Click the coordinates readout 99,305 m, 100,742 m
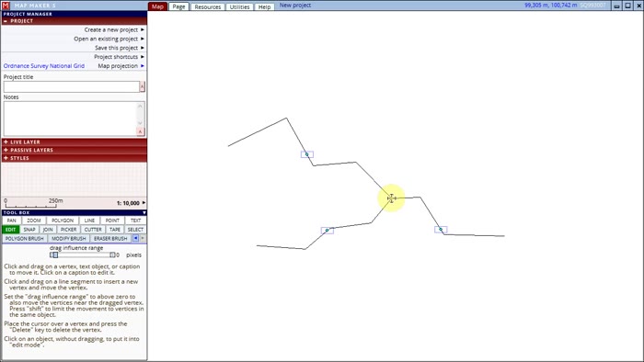This screenshot has width=644, height=362. 551,6
